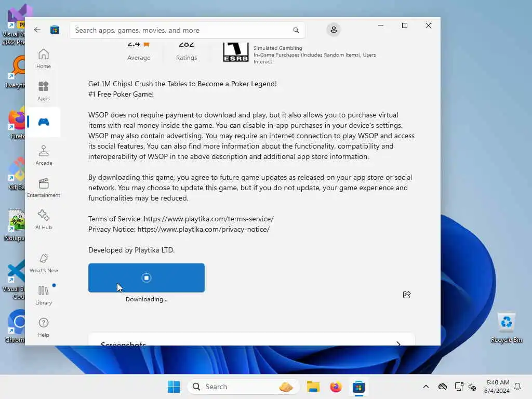Open the user account profile icon
This screenshot has width=532, height=399.
click(x=334, y=30)
